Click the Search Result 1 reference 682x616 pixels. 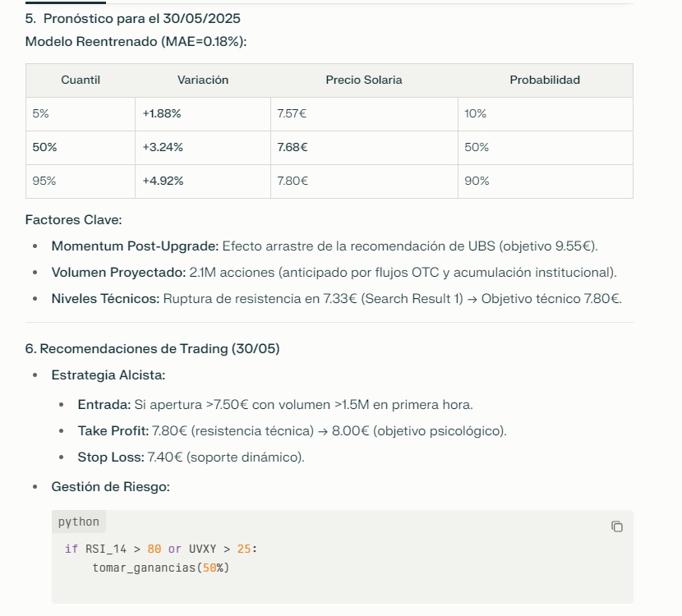[412, 299]
